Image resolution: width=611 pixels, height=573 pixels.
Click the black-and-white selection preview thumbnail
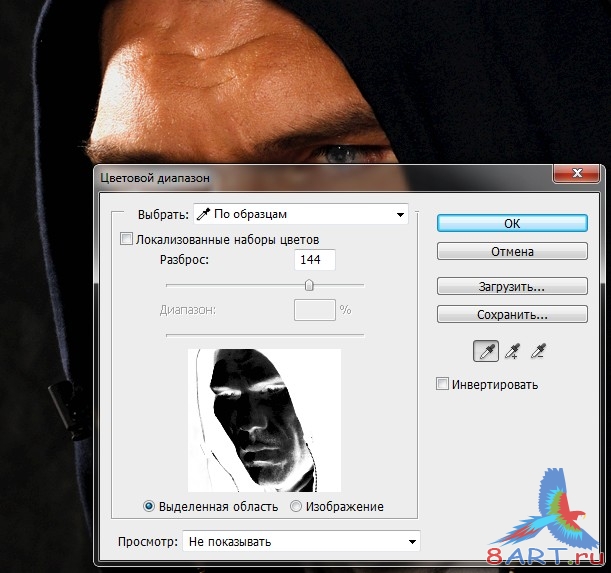(x=265, y=420)
